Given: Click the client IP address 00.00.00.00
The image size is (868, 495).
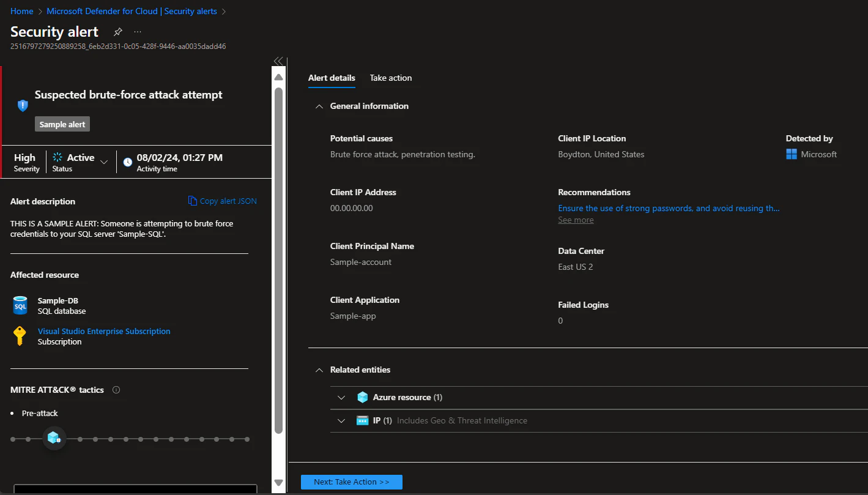Looking at the screenshot, I should click(x=352, y=208).
